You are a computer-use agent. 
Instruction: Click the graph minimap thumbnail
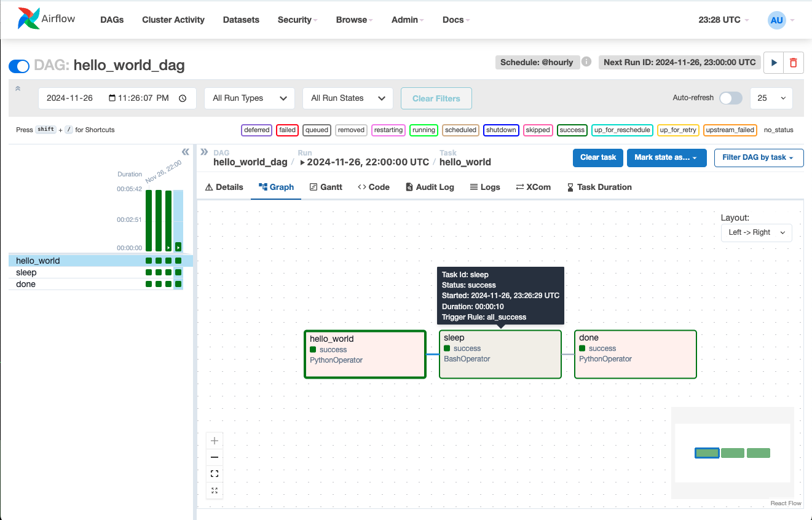coord(733,453)
